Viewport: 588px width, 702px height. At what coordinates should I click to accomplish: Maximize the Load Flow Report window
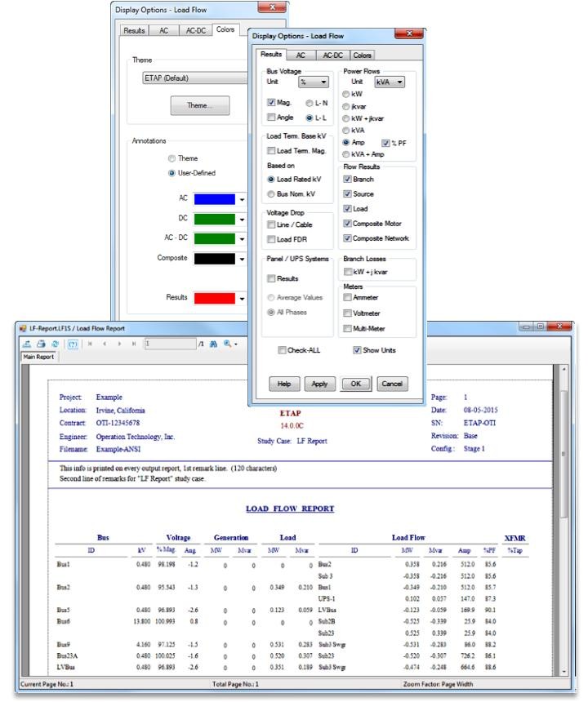coord(541,327)
